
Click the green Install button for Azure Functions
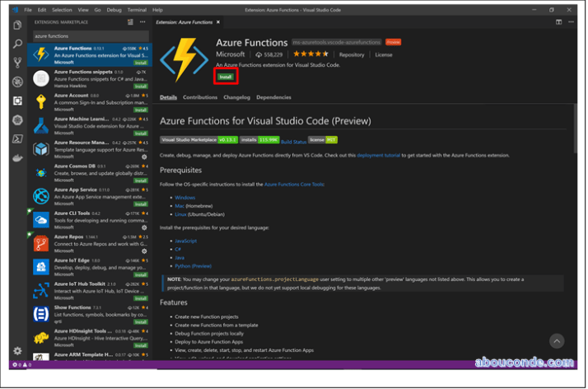click(x=225, y=77)
